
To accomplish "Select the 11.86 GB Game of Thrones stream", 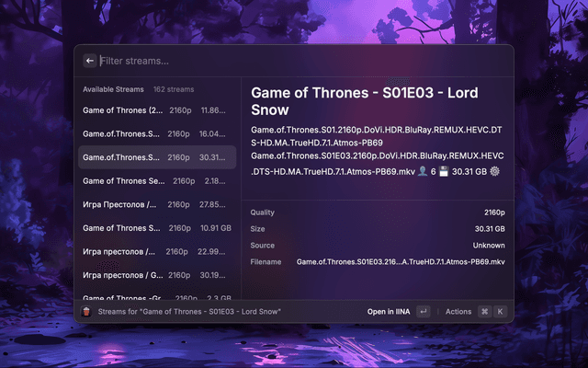I will [x=156, y=110].
